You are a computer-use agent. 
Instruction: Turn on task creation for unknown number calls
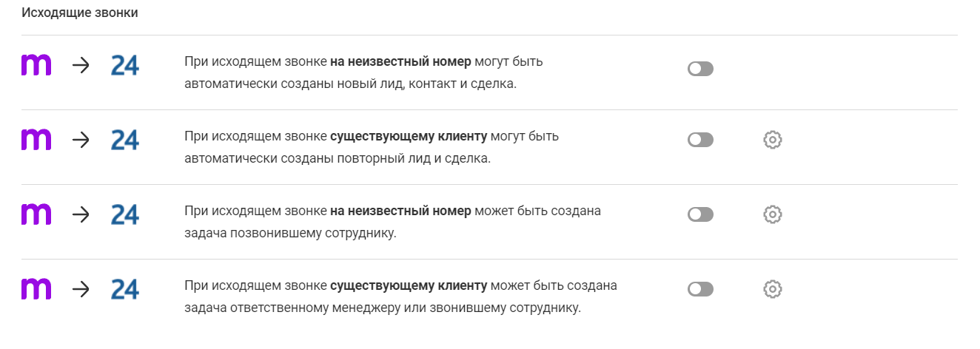[x=699, y=214]
